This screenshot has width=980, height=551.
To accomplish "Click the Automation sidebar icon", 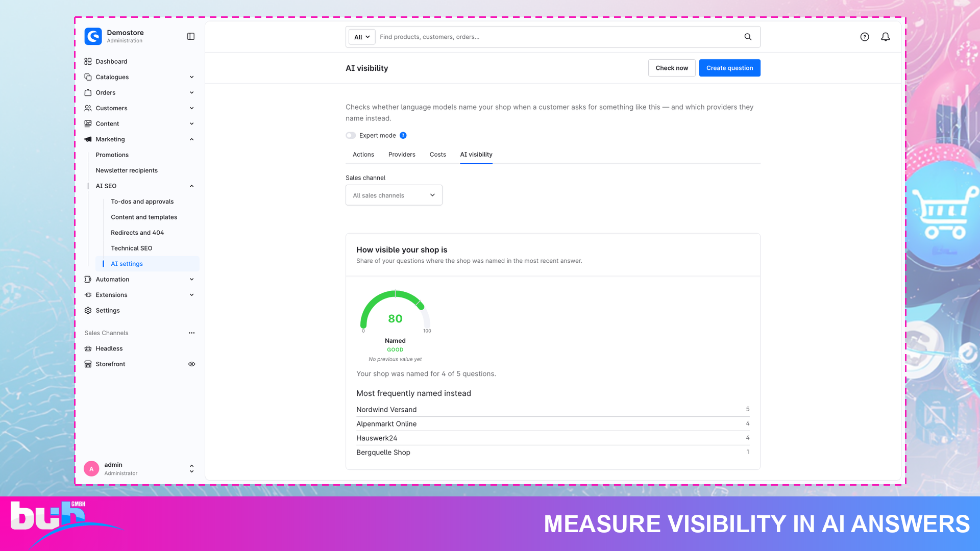I will pos(88,279).
